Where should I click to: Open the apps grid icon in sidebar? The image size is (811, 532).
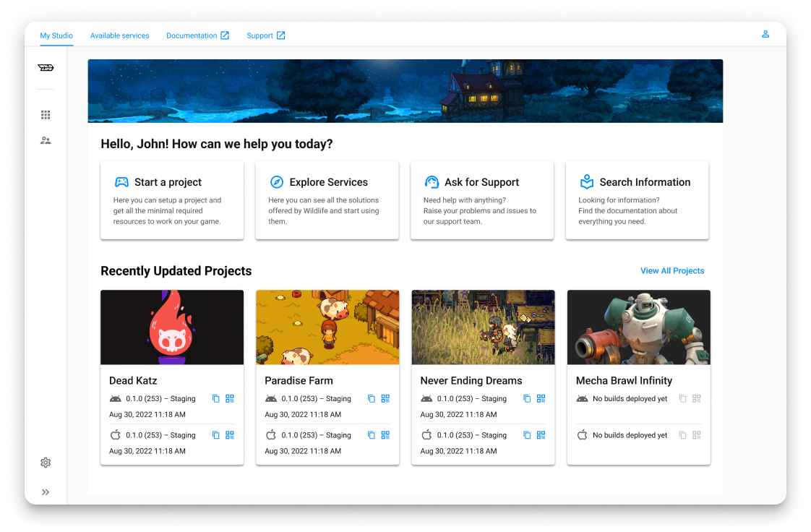(x=46, y=115)
